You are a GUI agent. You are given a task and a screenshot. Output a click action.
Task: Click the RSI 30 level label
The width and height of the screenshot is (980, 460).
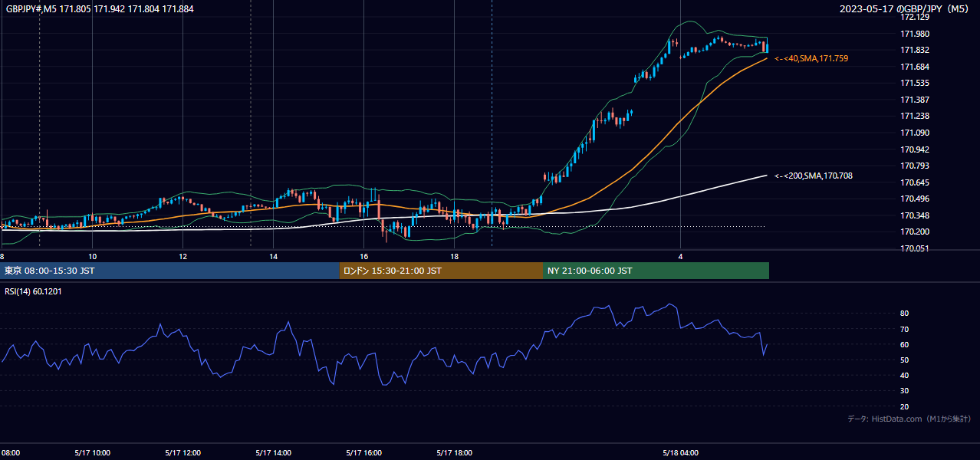click(905, 390)
